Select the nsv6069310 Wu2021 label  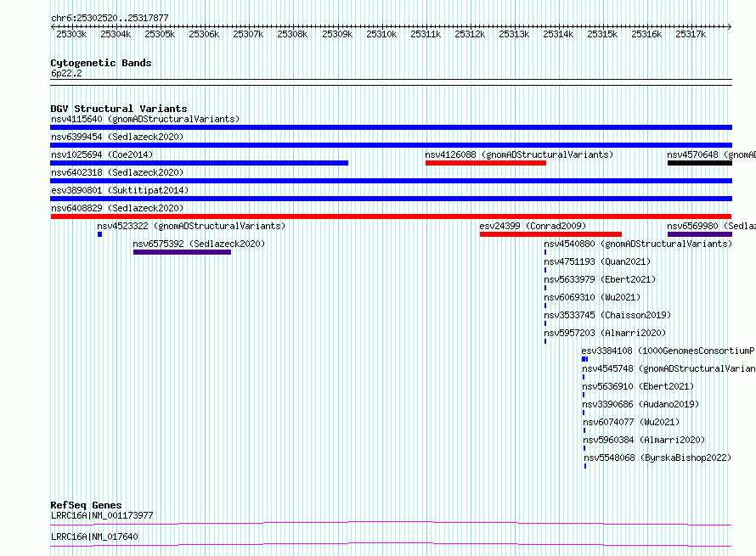592,297
